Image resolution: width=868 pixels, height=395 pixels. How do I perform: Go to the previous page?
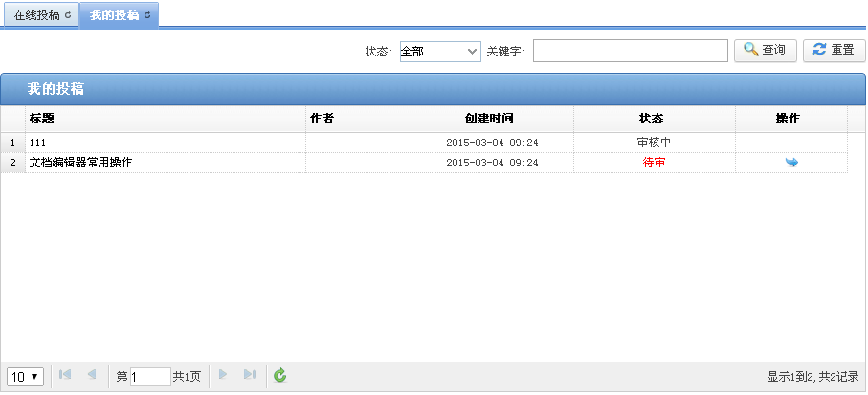[x=91, y=375]
